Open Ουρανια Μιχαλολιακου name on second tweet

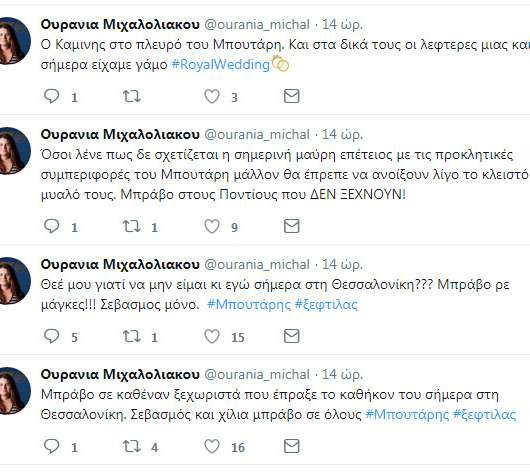120,135
